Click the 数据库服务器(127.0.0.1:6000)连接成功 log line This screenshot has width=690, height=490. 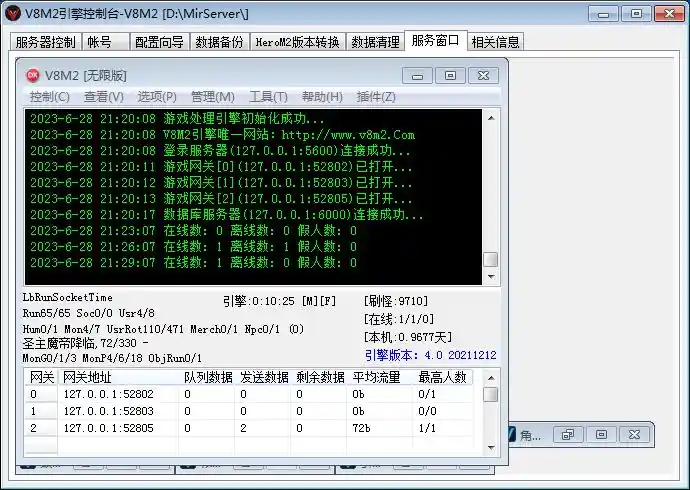pos(226,215)
